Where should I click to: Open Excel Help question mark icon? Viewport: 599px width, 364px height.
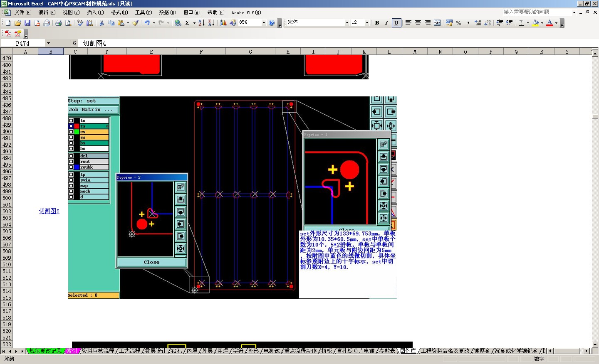pos(272,23)
